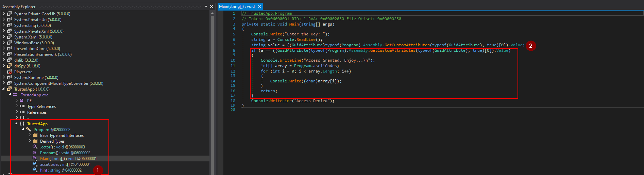Image resolution: width=644 pixels, height=175 pixels.
Task: Expand the System.Private.CoreLib assembly node
Action: click(x=4, y=14)
